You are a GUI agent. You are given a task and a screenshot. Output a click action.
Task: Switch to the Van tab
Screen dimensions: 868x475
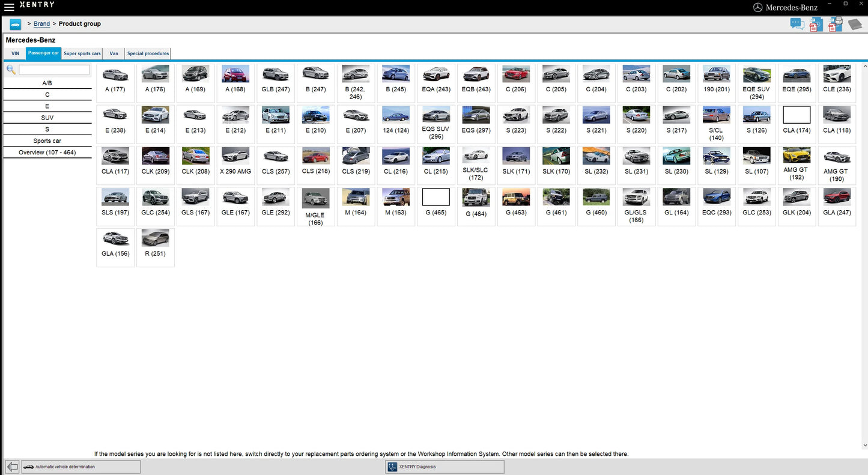point(113,53)
